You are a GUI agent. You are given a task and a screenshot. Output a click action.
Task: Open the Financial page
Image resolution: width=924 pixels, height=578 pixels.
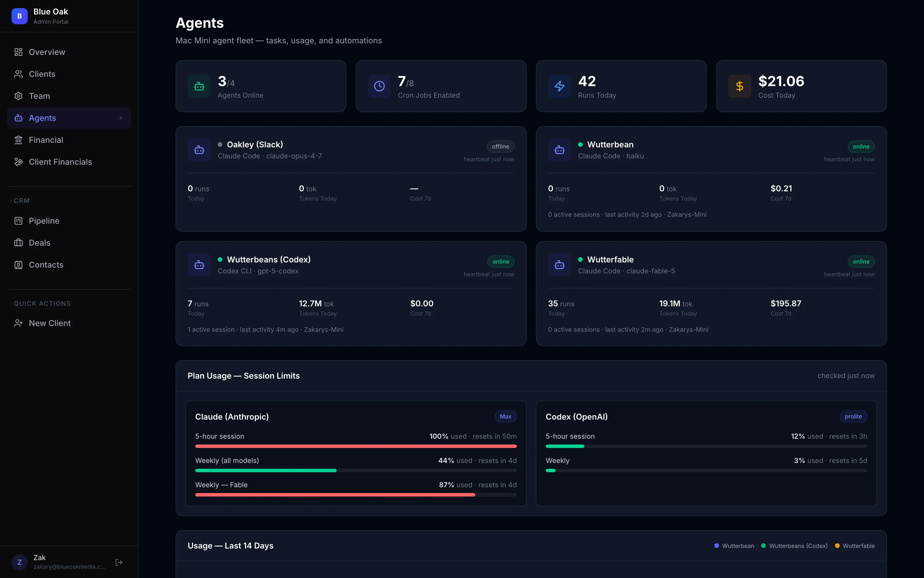(69, 140)
